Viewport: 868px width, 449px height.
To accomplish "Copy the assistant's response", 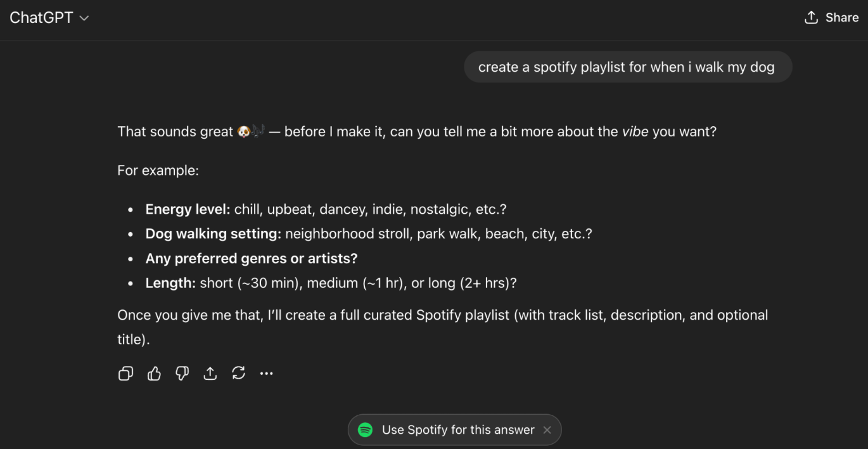I will (x=125, y=374).
